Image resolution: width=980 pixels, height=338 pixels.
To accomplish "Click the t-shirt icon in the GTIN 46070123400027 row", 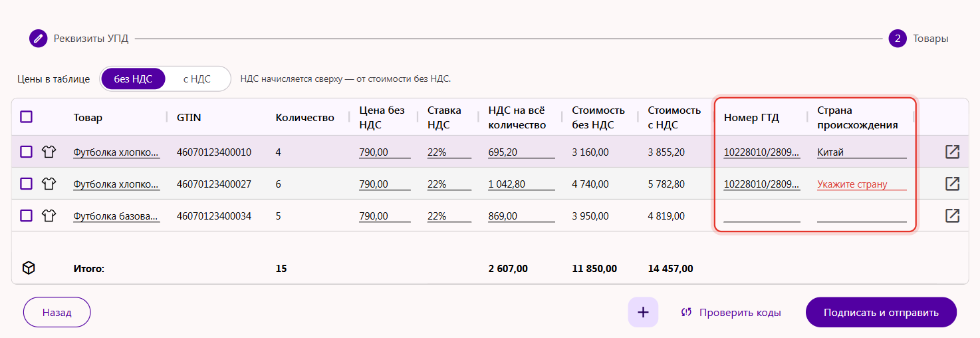I will tap(49, 184).
